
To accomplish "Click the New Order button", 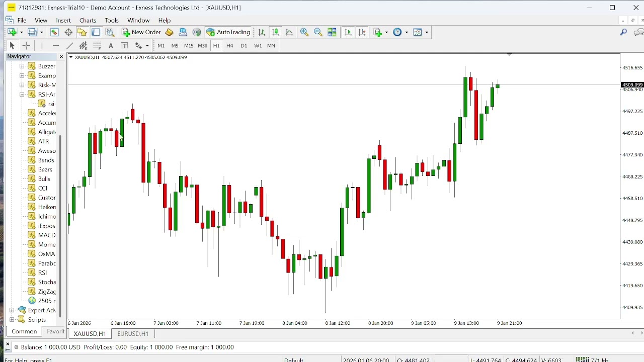I will [x=141, y=32].
